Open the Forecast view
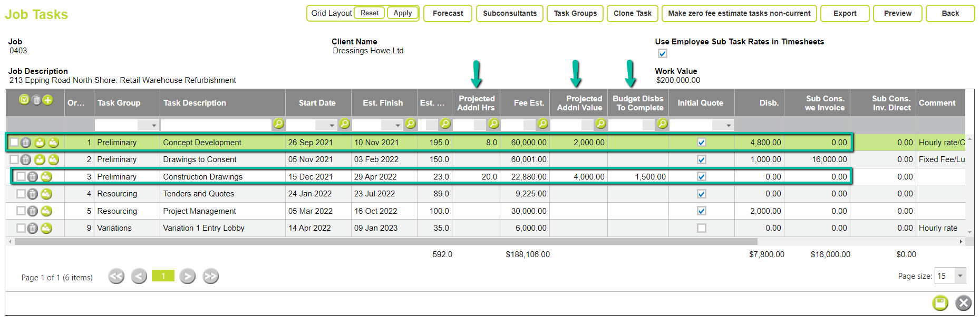This screenshot has height=321, width=980. (448, 13)
